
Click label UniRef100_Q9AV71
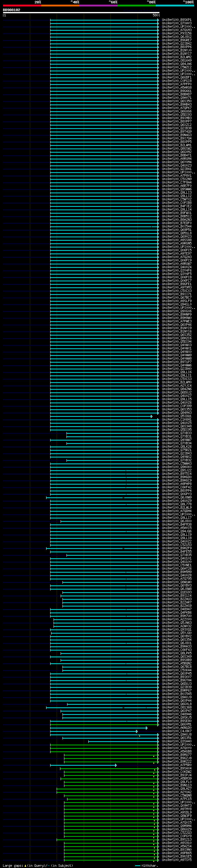point(177,98)
